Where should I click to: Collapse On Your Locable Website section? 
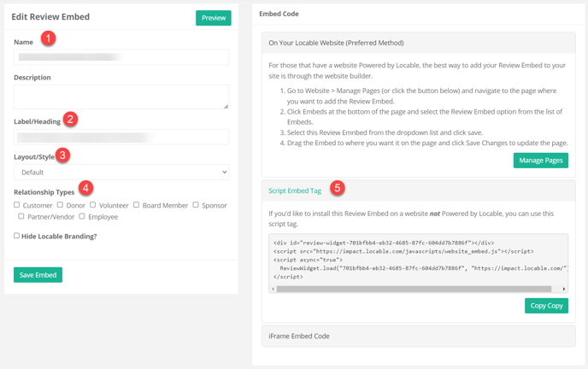[419, 43]
